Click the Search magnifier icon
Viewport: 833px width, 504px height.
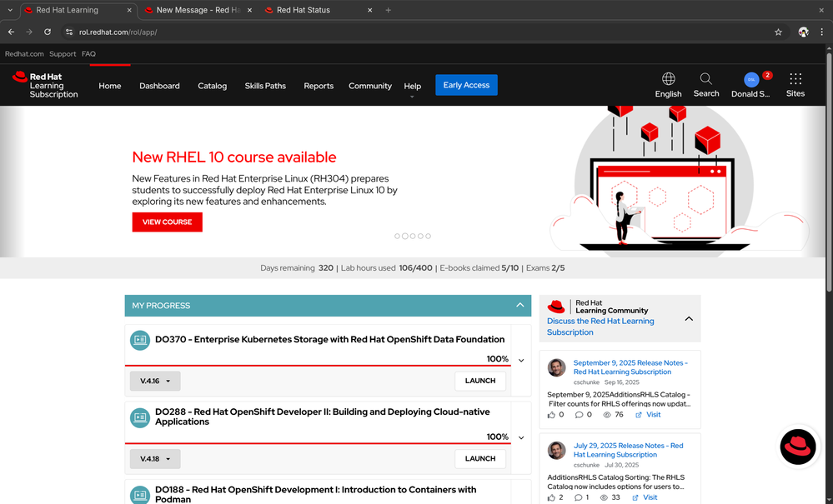[705, 79]
